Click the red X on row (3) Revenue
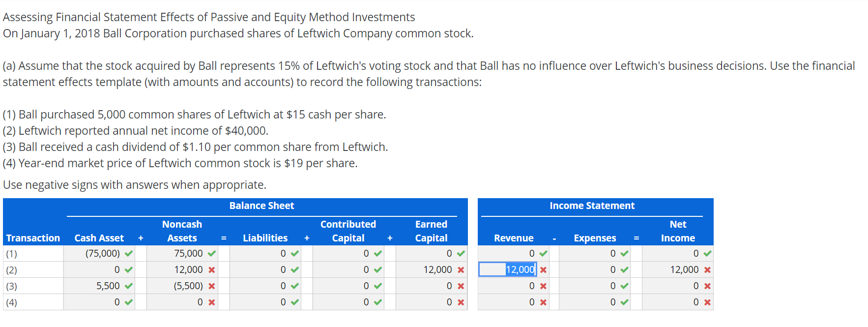This screenshot has height=327, width=868. pos(544,286)
